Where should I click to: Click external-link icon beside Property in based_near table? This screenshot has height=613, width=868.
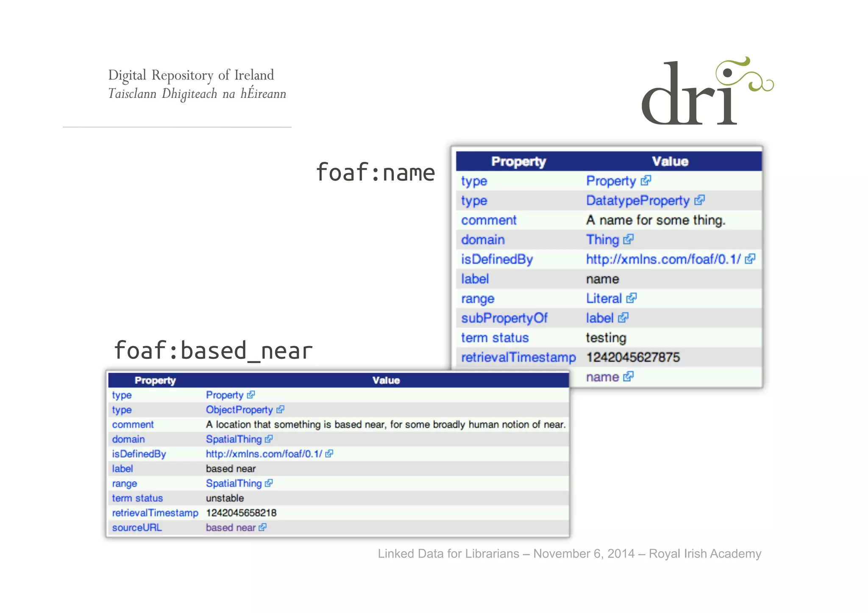pyautogui.click(x=251, y=395)
